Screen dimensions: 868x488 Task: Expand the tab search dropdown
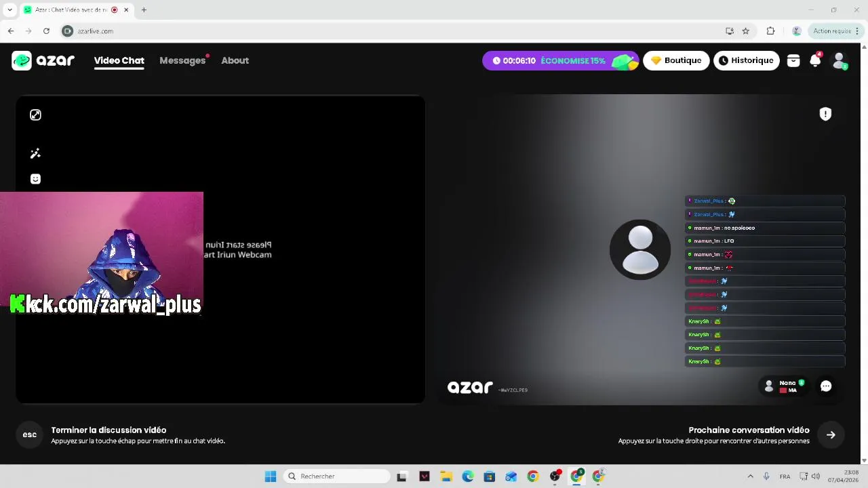pos(9,10)
